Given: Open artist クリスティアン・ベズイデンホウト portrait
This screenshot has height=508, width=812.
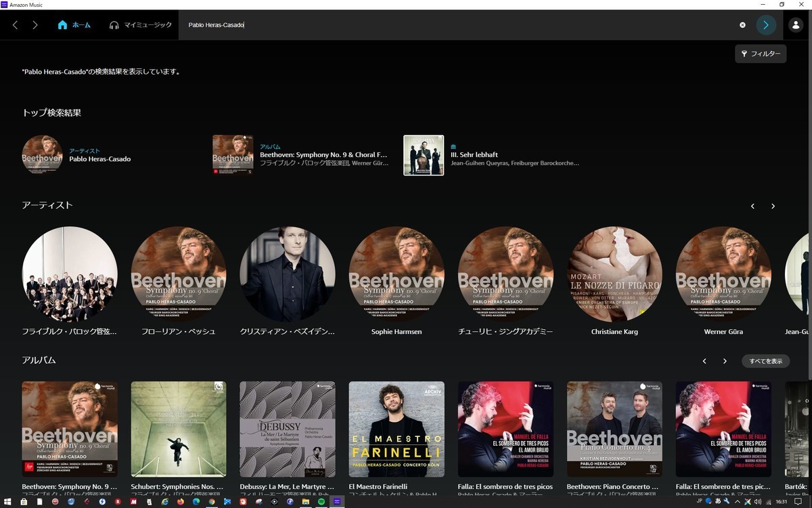Looking at the screenshot, I should tap(288, 274).
